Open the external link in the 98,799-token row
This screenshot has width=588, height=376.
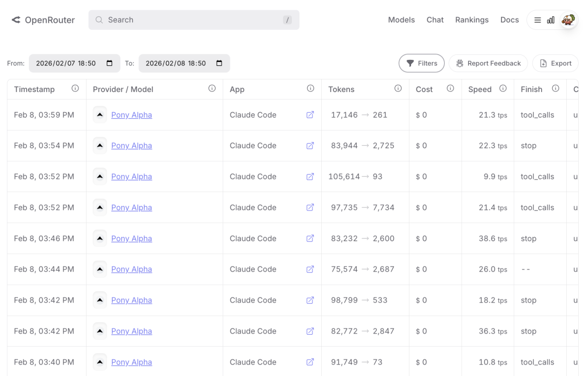[x=310, y=300]
